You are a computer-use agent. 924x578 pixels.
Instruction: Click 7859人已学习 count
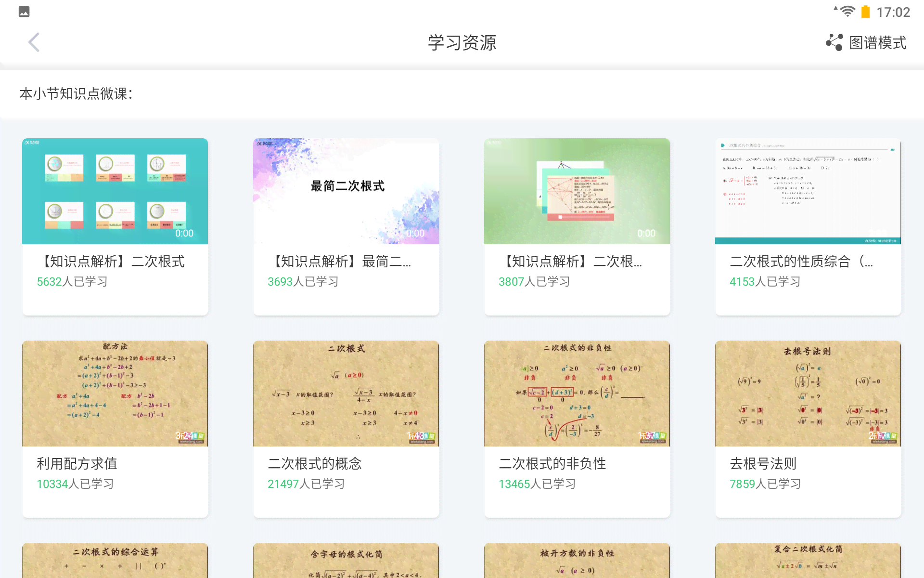765,484
